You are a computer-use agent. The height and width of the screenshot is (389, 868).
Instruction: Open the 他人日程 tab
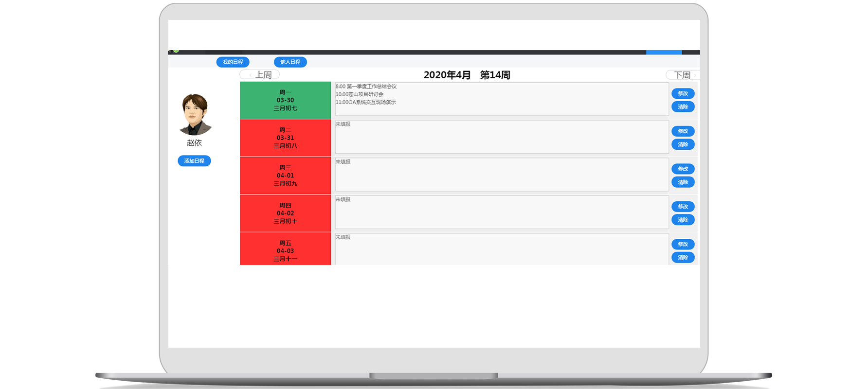tap(290, 62)
